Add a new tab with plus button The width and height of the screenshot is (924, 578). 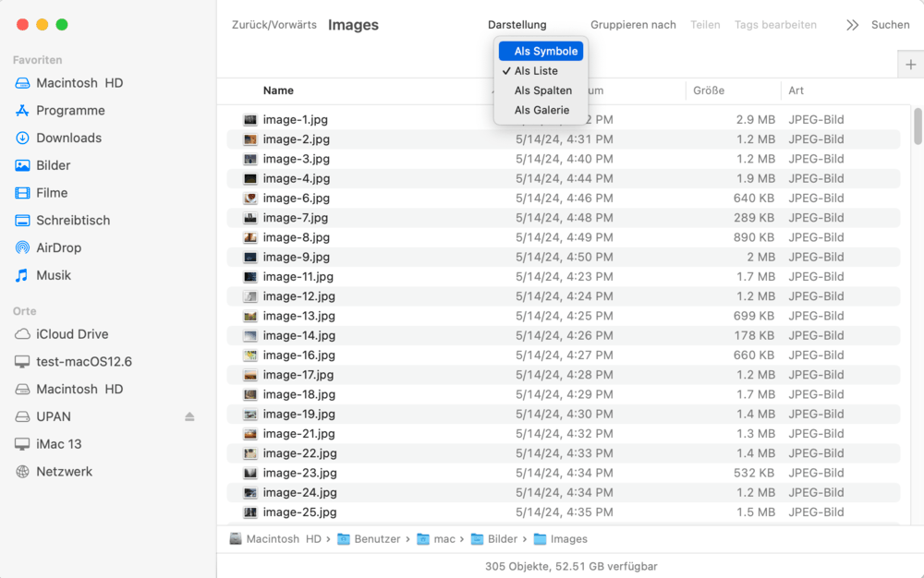pos(910,65)
